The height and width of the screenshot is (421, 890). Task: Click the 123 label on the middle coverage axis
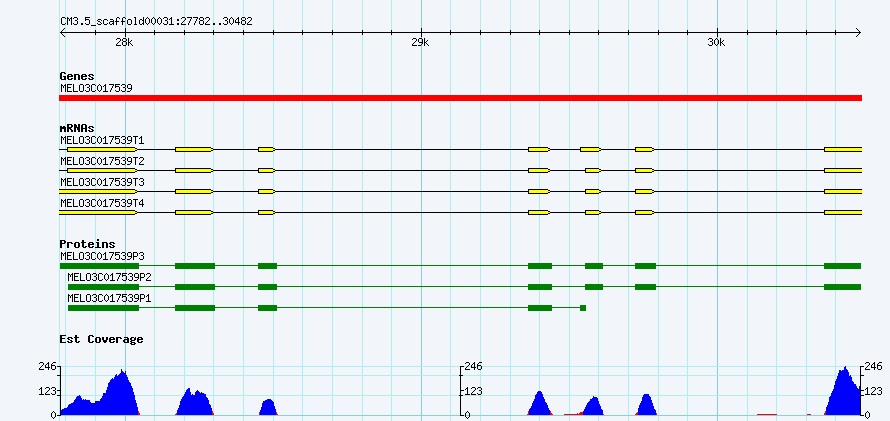point(473,391)
